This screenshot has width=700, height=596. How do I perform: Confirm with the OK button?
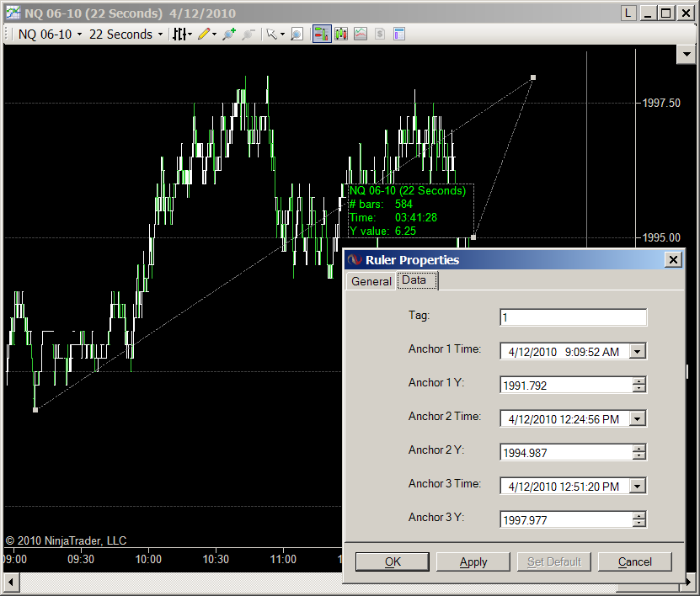click(x=393, y=561)
